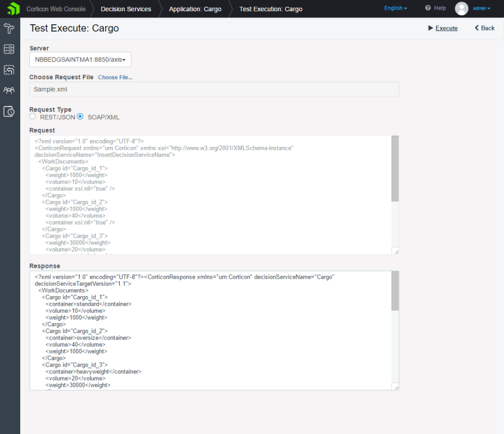Click the Response box resize handle

pos(396,387)
